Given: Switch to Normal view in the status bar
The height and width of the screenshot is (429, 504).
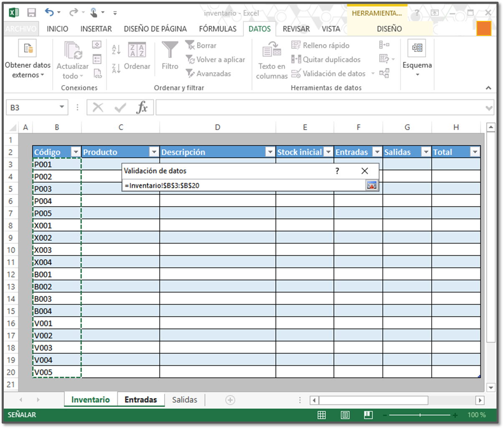Looking at the screenshot, I should coord(322,414).
